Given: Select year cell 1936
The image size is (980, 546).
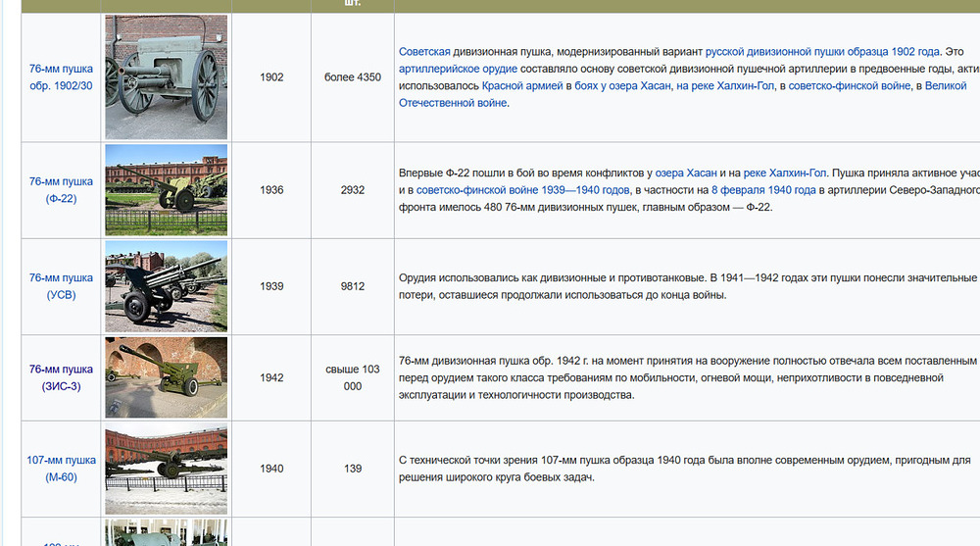Looking at the screenshot, I should [271, 190].
